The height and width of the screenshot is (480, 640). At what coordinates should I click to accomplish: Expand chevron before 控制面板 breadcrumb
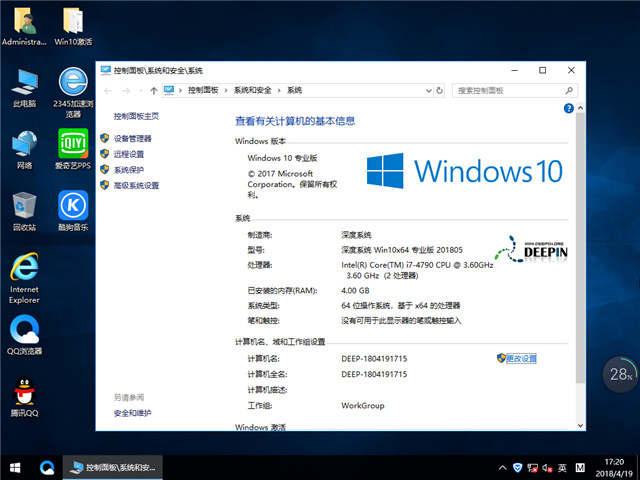click(x=180, y=91)
